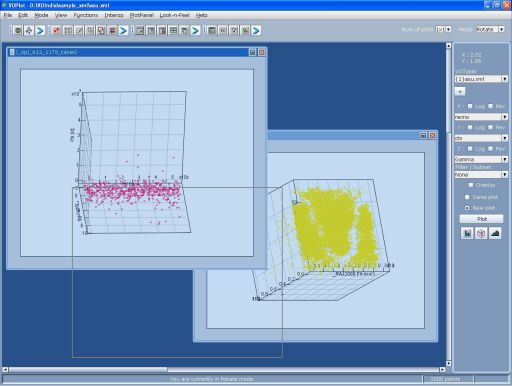Open the PlotPanel menu

pos(141,15)
